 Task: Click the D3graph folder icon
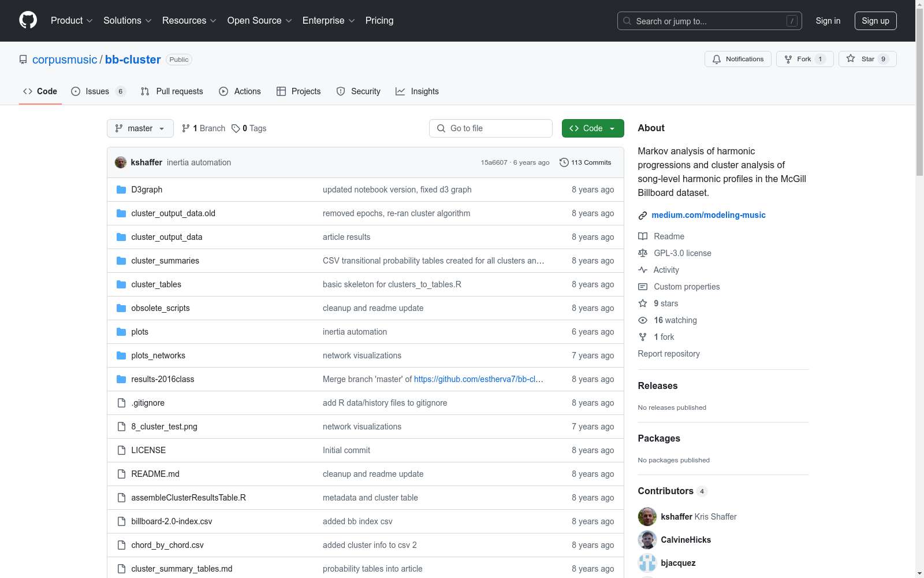point(121,190)
